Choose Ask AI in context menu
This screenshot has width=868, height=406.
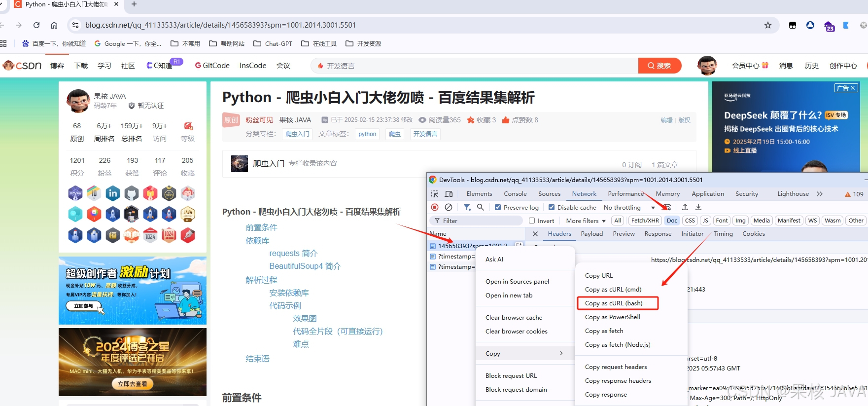[524, 259]
